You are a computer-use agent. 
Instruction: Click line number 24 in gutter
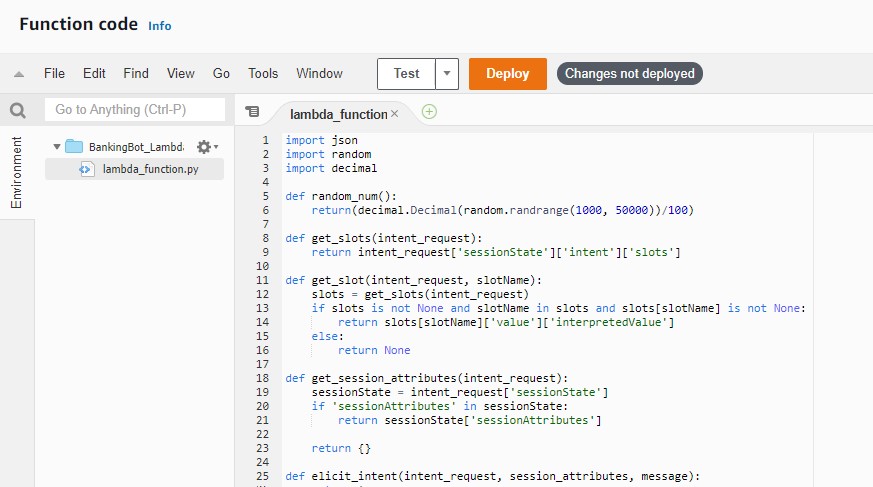(x=263, y=462)
